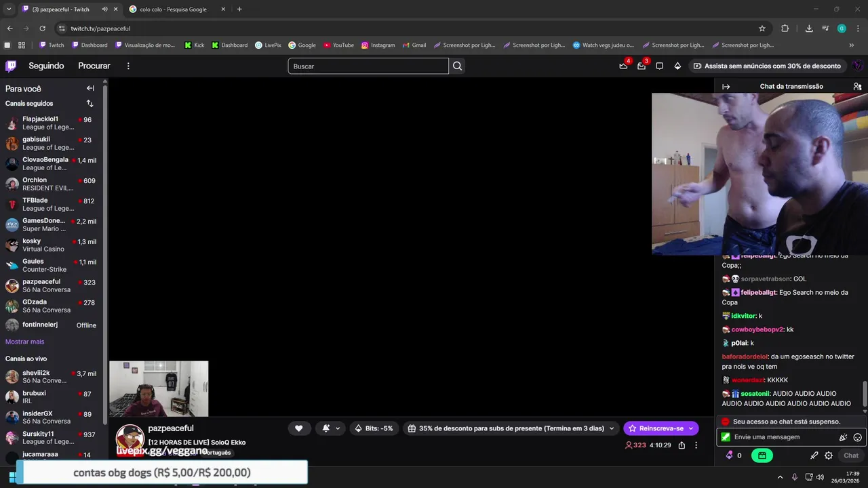Open the emote picker smiley
This screenshot has height=488, width=868.
coord(858,437)
